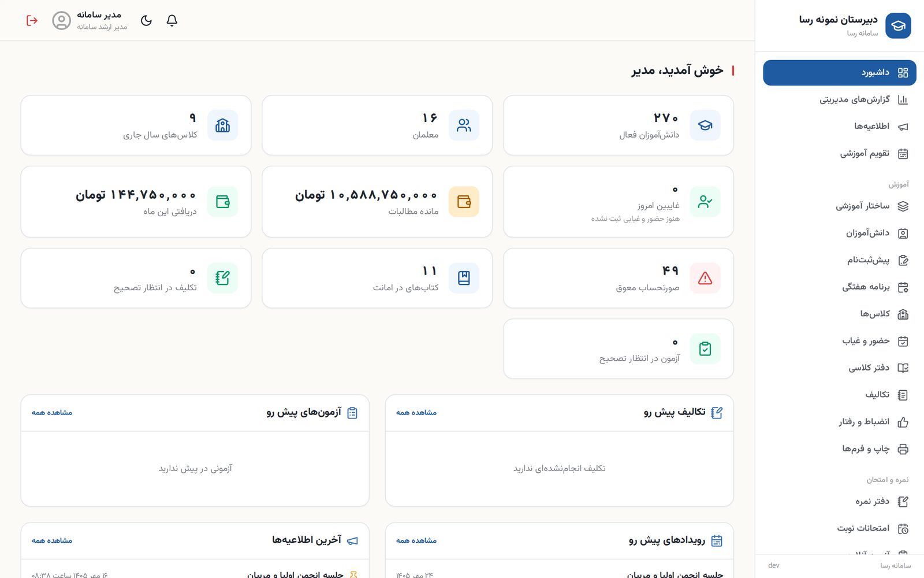Open notifications via the bell icon

pos(172,21)
